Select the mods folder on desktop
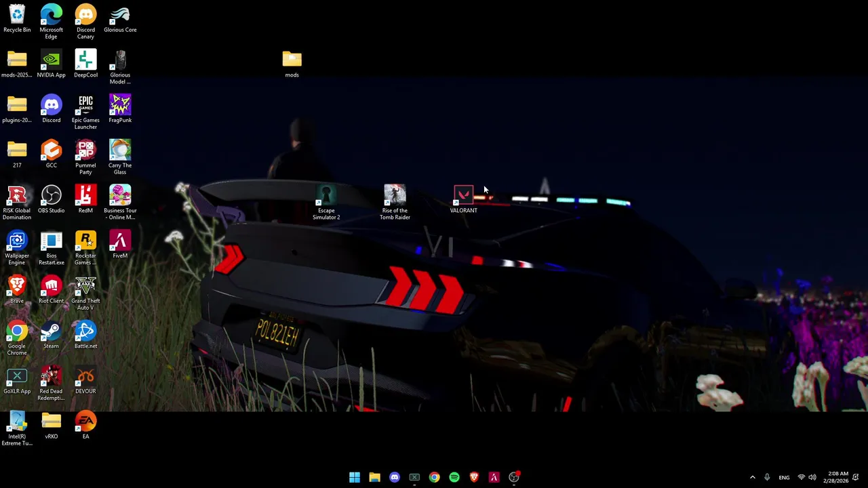Image resolution: width=868 pixels, height=488 pixels. 292,64
